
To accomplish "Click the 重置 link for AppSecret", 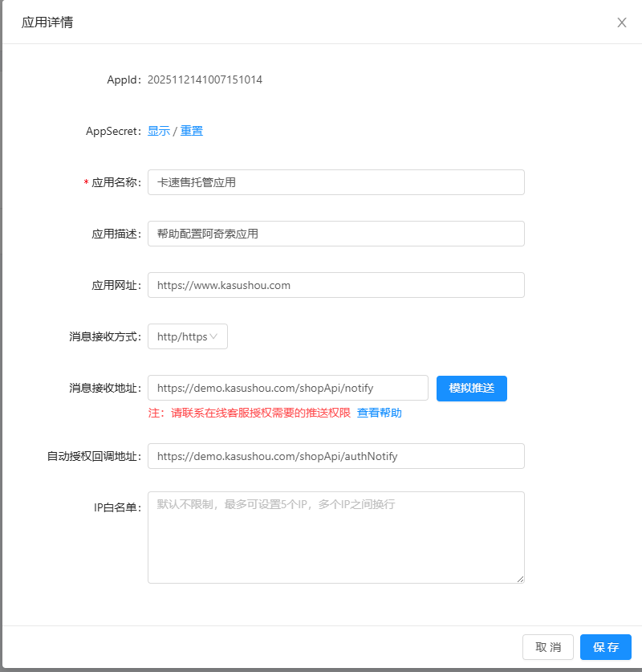I will 191,131.
